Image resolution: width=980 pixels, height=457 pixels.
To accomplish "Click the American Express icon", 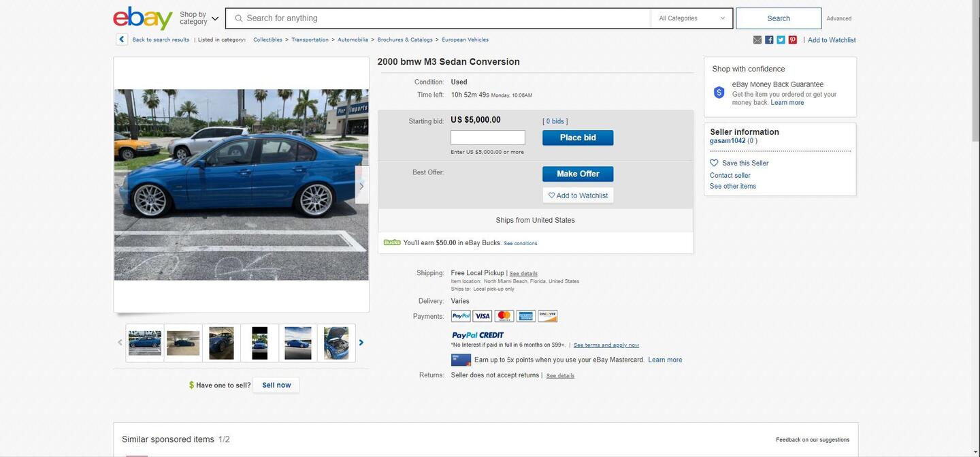I will (x=526, y=316).
